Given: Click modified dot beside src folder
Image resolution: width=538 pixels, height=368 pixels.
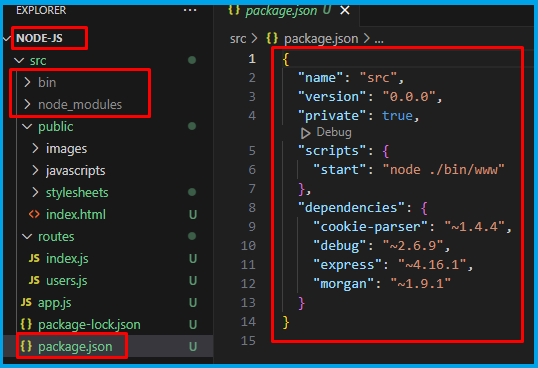Looking at the screenshot, I should 192,60.
